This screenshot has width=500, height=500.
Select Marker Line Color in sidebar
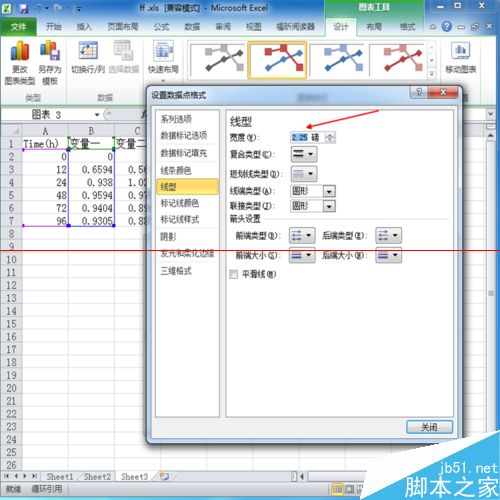[x=187, y=203]
